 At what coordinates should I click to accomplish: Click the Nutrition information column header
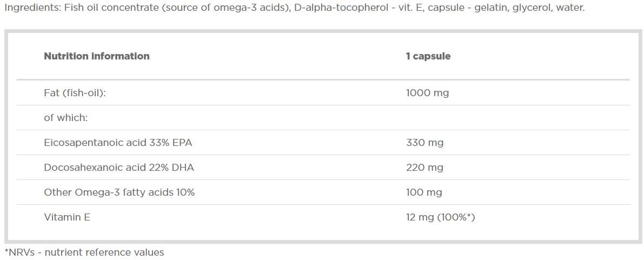[96, 56]
